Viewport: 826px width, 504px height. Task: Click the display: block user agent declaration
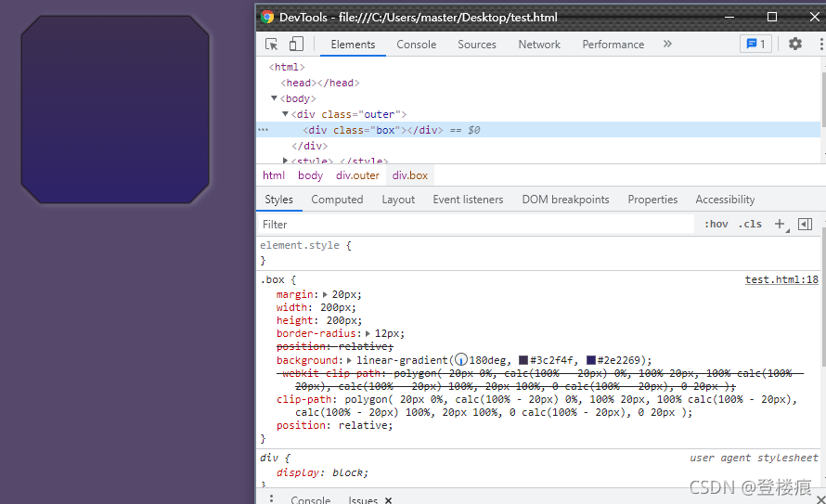click(x=322, y=473)
